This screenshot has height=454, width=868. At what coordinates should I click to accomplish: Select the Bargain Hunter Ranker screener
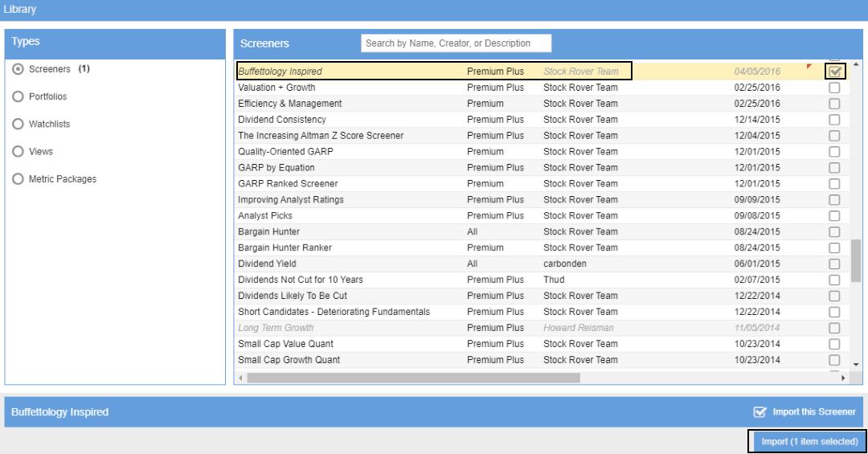point(285,248)
